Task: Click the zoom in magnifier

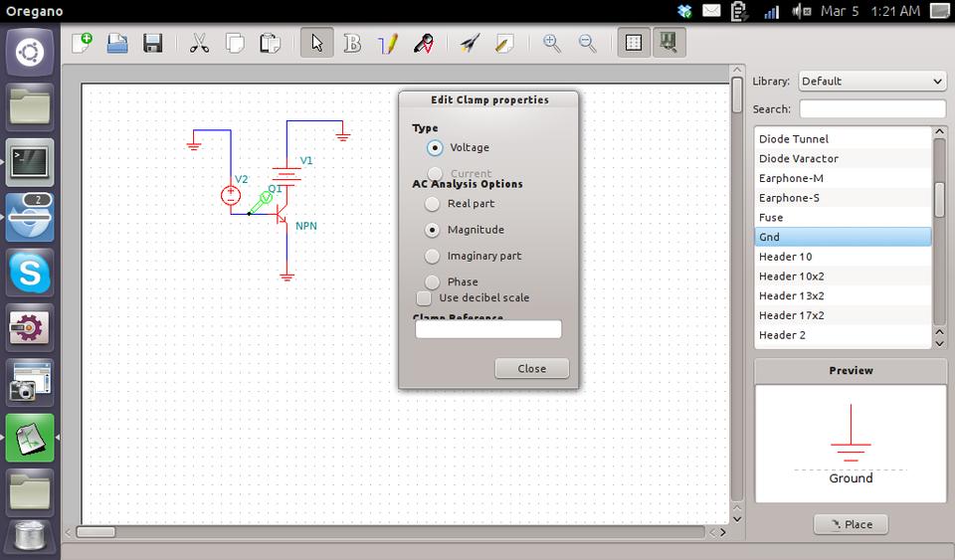Action: pyautogui.click(x=551, y=44)
